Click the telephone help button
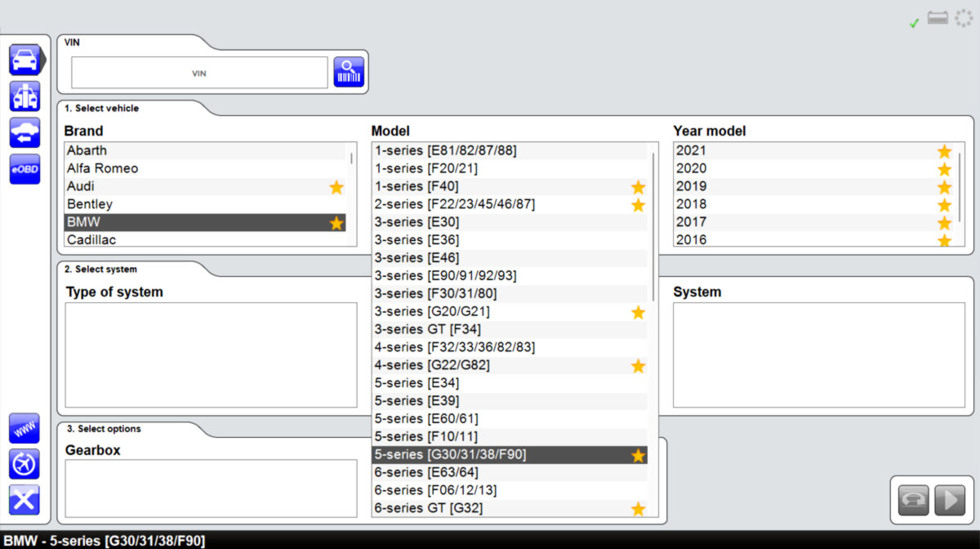 click(x=913, y=500)
